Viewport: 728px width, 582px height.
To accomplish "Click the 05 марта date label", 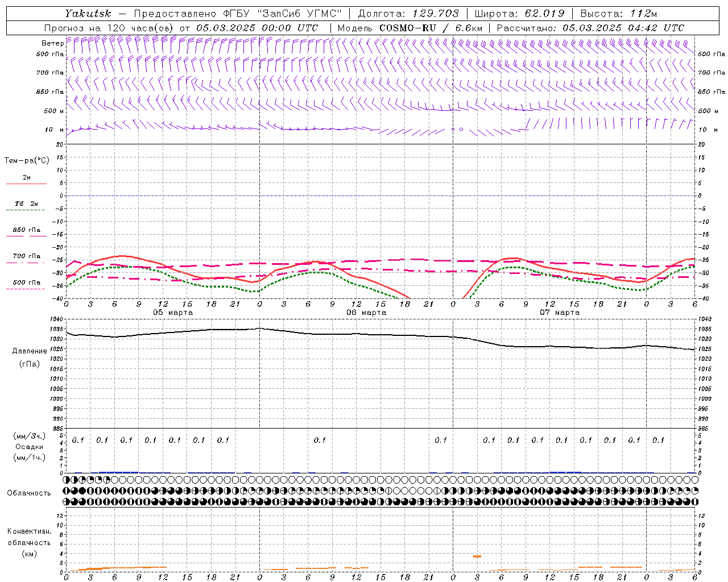I will click(x=173, y=312).
